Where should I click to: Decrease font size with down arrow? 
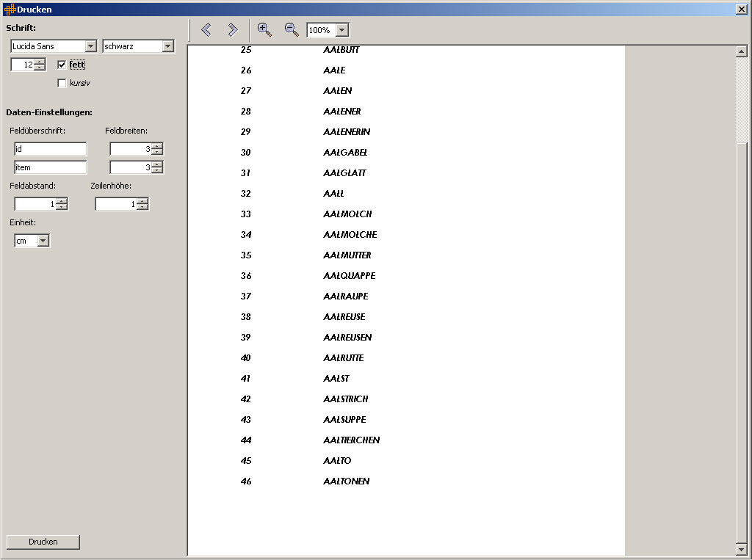40,68
